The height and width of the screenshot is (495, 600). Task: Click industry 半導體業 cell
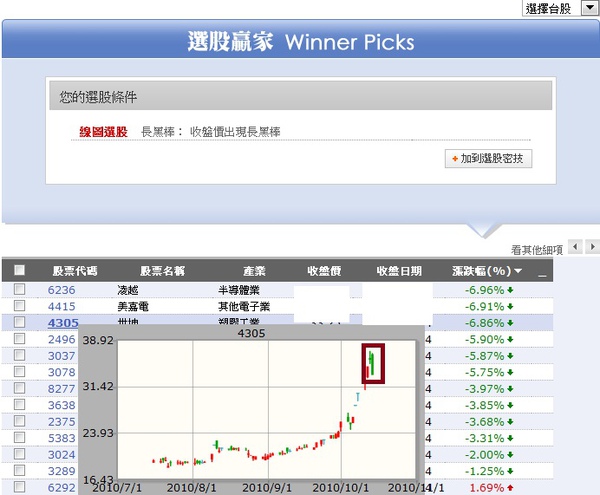point(239,290)
